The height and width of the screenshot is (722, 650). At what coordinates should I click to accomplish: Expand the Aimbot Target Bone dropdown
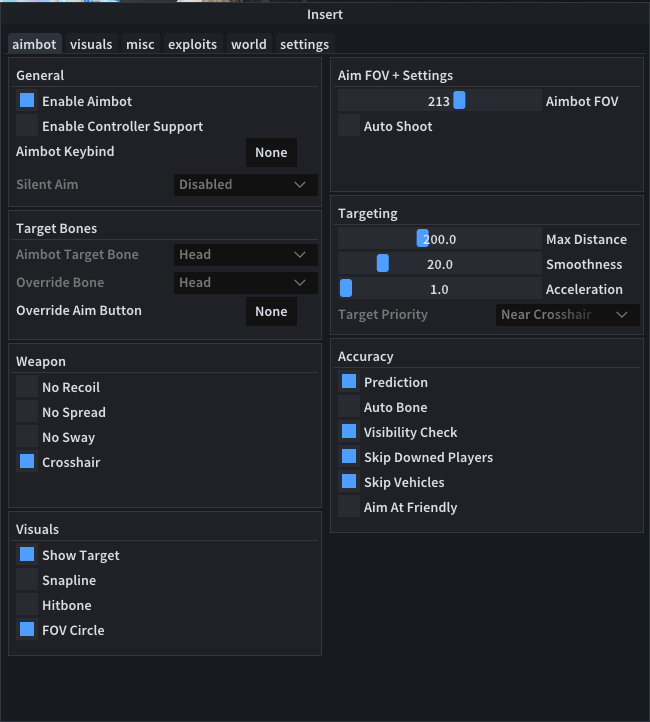246,255
